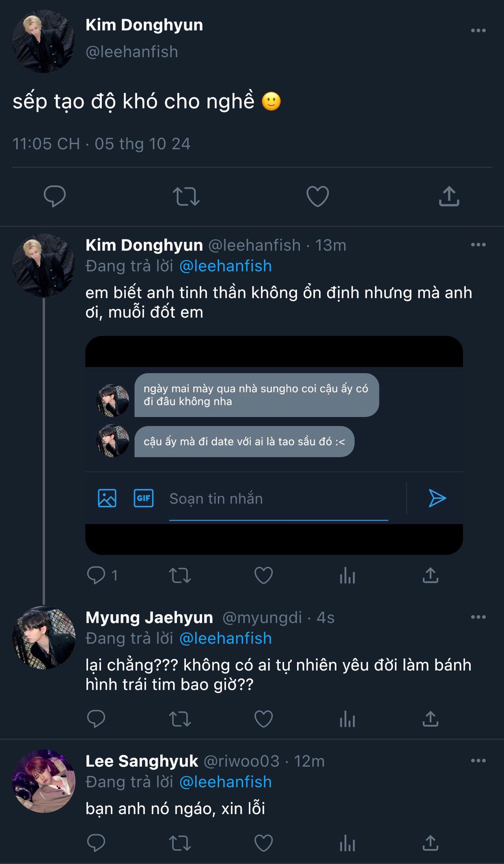
Task: Open the @leehanfish mention in Lee Sanghyuk's reply
Action: pyautogui.click(x=225, y=782)
